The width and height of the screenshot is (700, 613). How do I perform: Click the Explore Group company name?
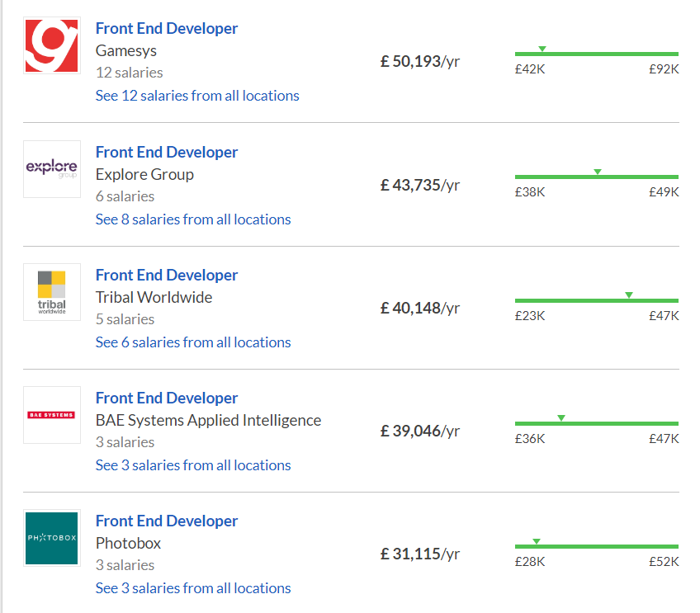[144, 174]
